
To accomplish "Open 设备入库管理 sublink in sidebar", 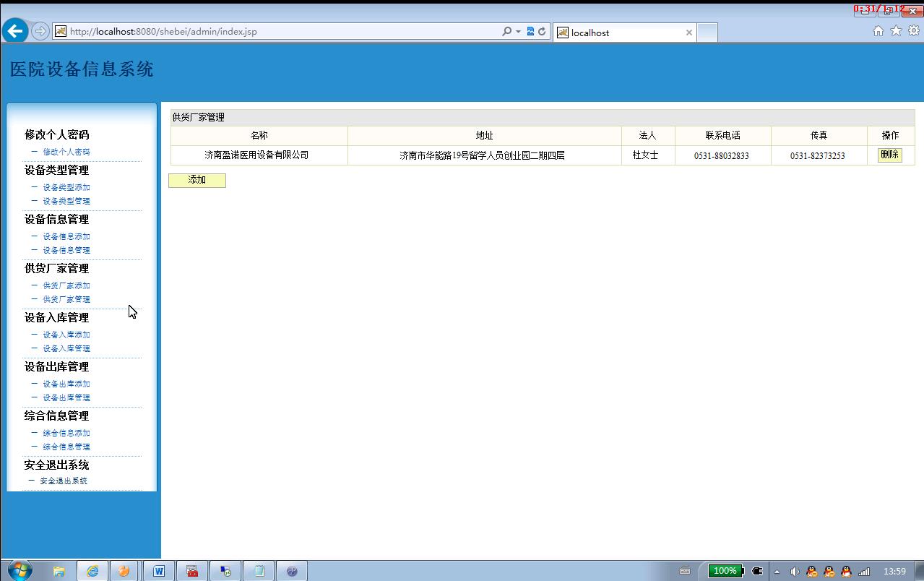I will [66, 348].
